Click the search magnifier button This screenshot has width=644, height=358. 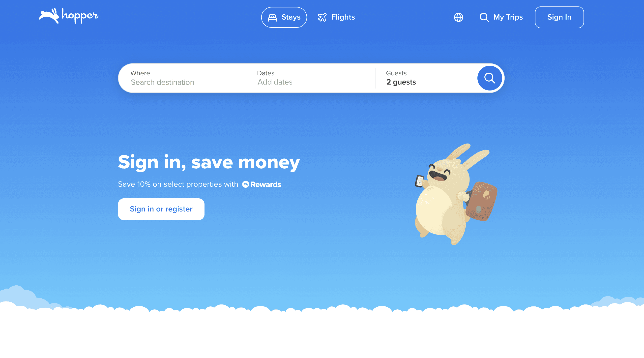point(490,78)
